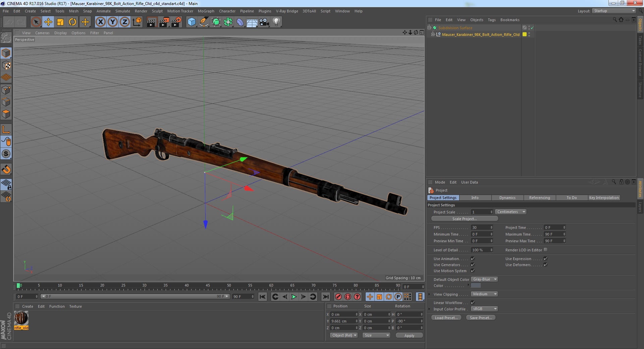The width and height of the screenshot is (644, 349).
Task: Open the spline Pen tool
Action: click(204, 22)
